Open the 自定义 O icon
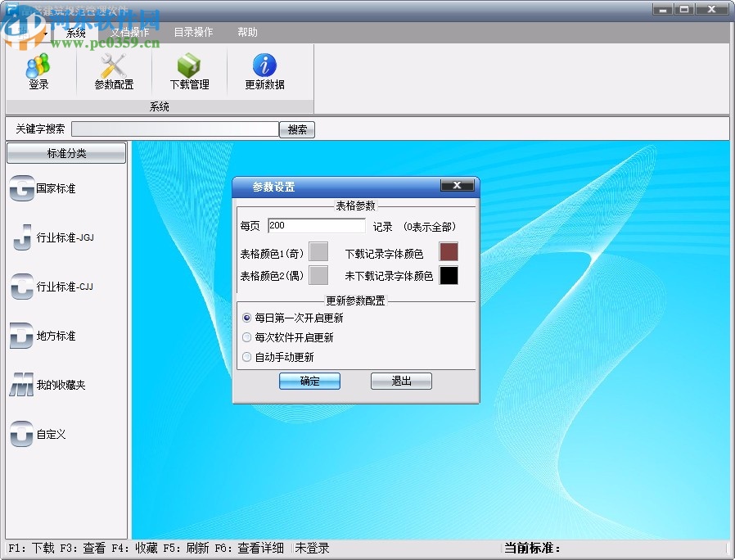 (x=22, y=434)
